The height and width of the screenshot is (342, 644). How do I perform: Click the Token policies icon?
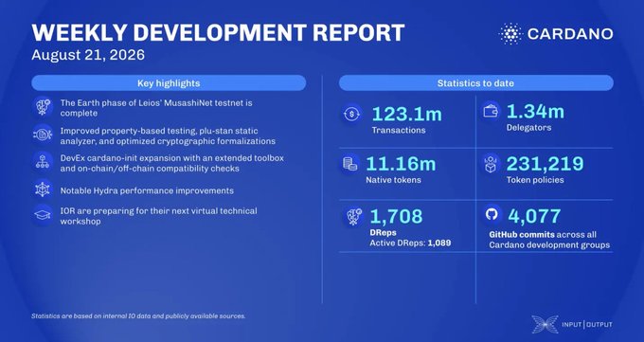click(x=491, y=164)
